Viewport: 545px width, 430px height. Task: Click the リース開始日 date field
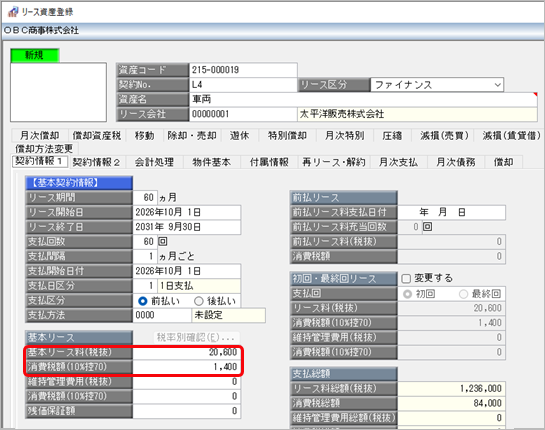(187, 212)
